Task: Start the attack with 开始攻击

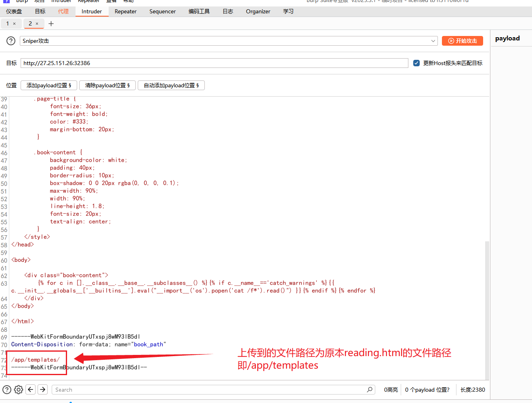Action: [x=463, y=41]
